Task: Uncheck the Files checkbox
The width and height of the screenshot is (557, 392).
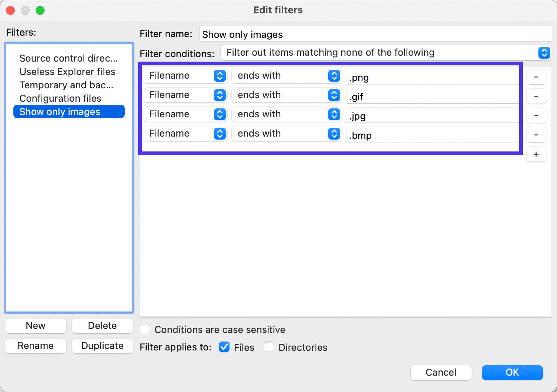Action: point(224,347)
